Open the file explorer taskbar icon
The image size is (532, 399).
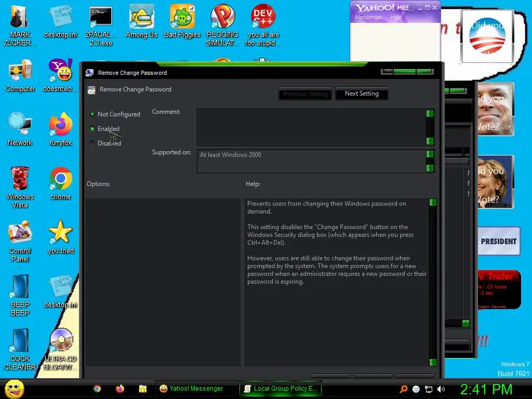click(x=143, y=389)
